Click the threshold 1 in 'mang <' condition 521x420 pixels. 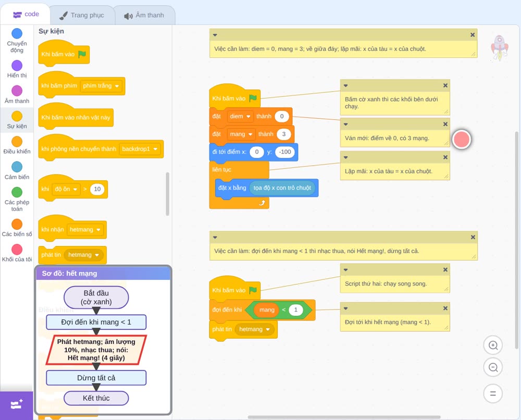click(296, 310)
